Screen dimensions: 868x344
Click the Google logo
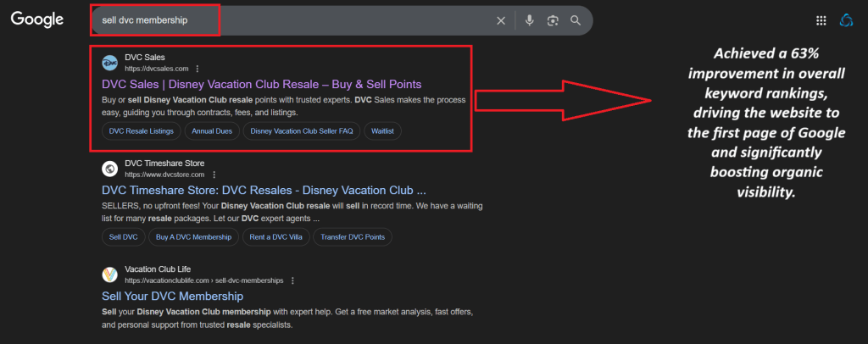tap(39, 19)
